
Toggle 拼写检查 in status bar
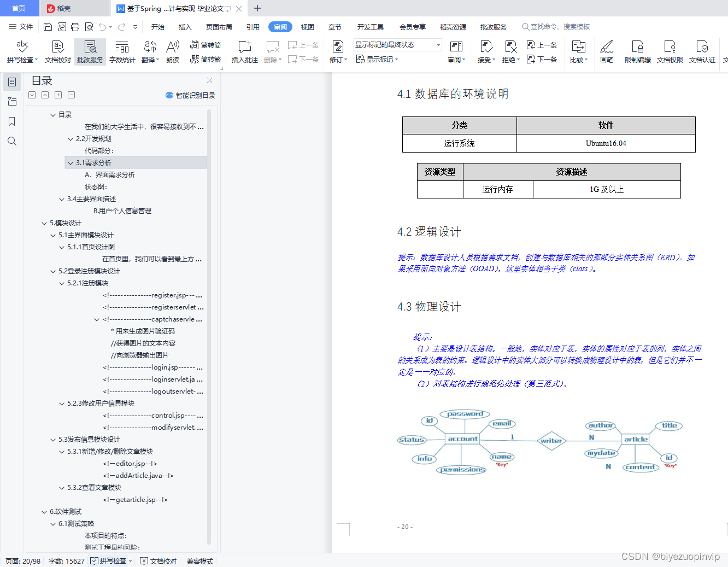[109, 561]
